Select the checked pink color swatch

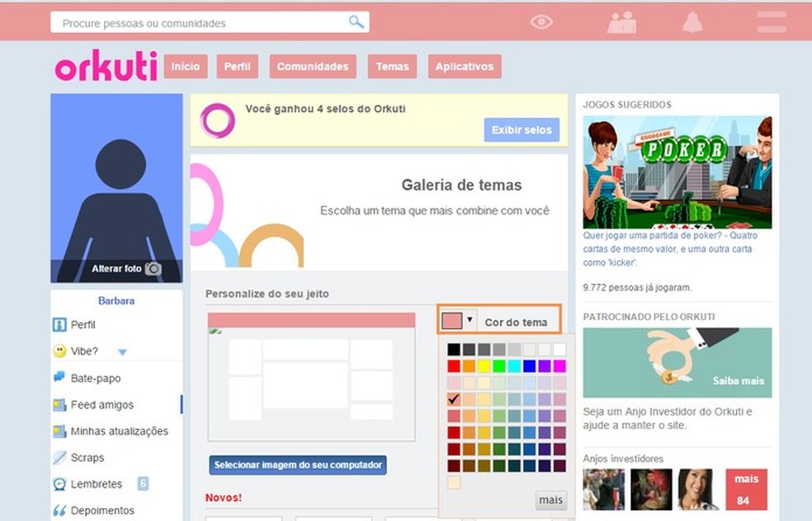(x=454, y=399)
